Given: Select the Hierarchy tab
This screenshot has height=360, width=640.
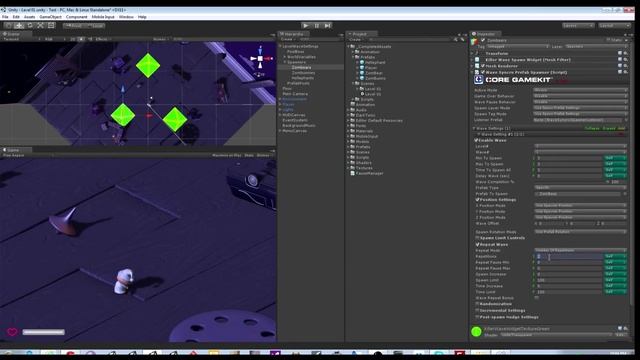Looking at the screenshot, I should pyautogui.click(x=292, y=34).
